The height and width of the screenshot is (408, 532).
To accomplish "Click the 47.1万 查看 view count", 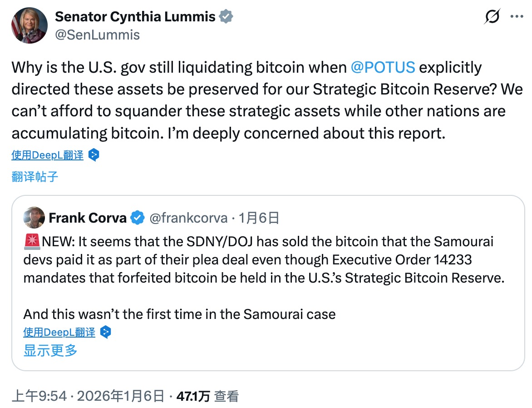I will [x=207, y=396].
